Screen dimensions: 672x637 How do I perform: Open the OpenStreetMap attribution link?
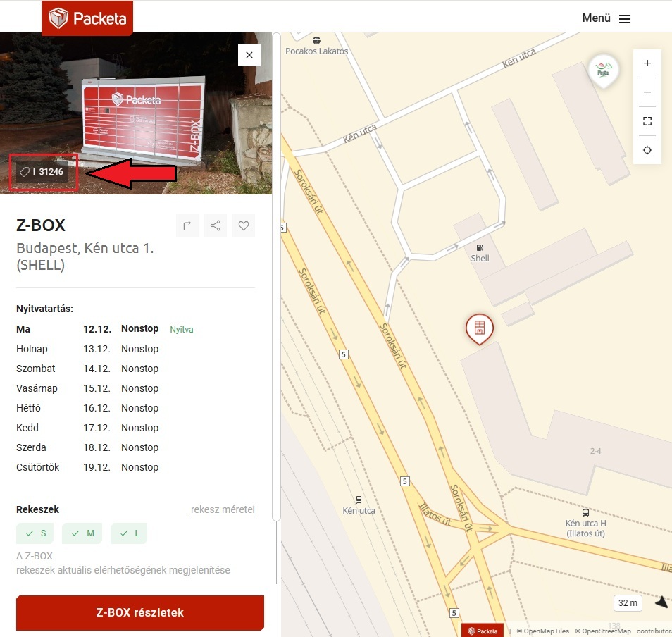pyautogui.click(x=603, y=631)
